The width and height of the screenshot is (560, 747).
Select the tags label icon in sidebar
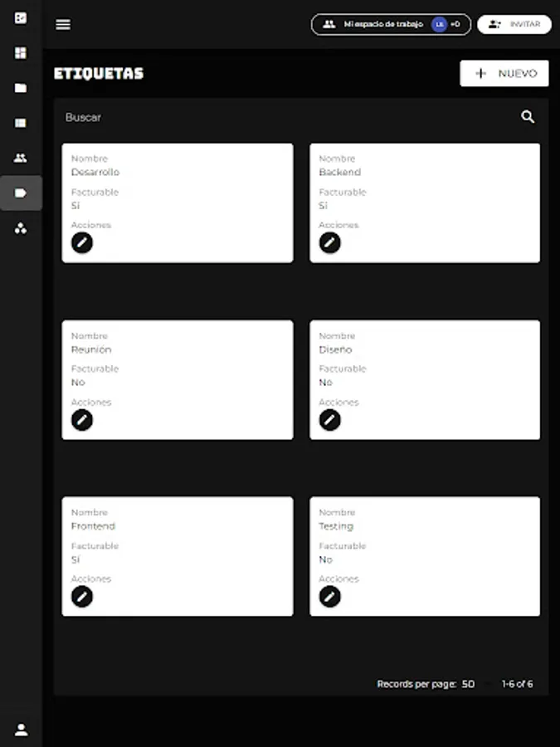[21, 193]
